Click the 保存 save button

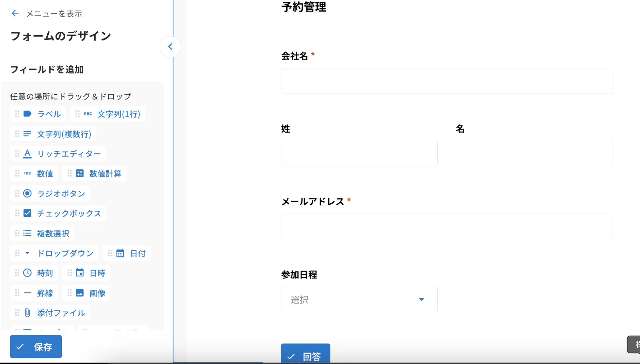36,347
